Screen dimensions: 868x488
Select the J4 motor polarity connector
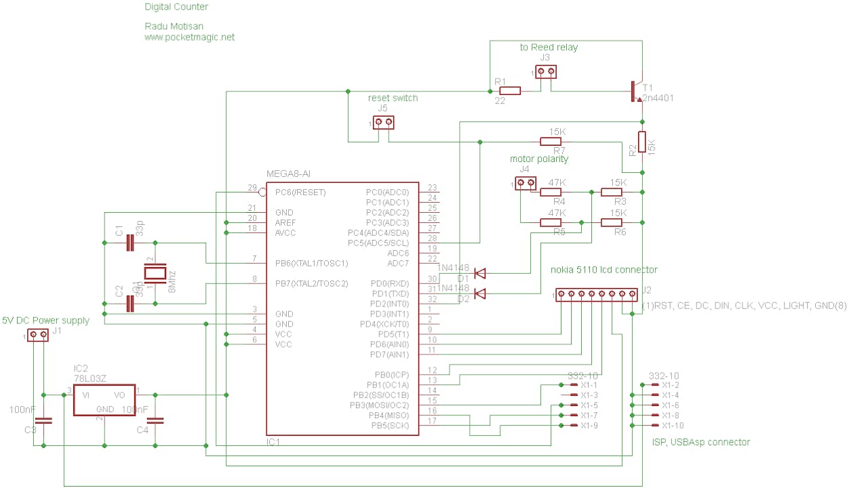(x=526, y=183)
